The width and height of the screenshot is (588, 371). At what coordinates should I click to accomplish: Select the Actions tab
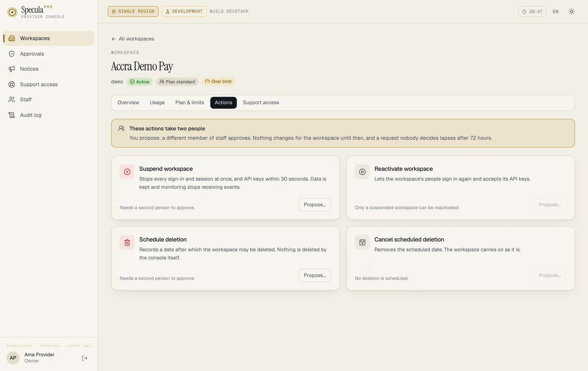[223, 103]
